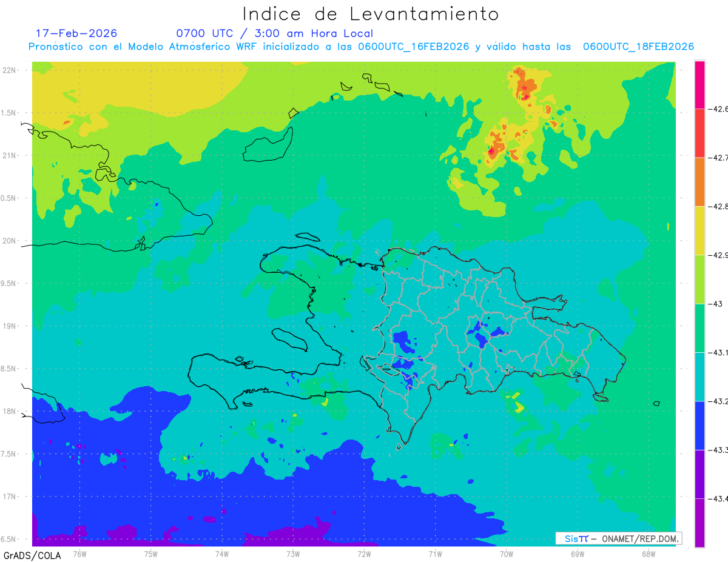Select the yellow legend swatch above -42.9

[699, 230]
